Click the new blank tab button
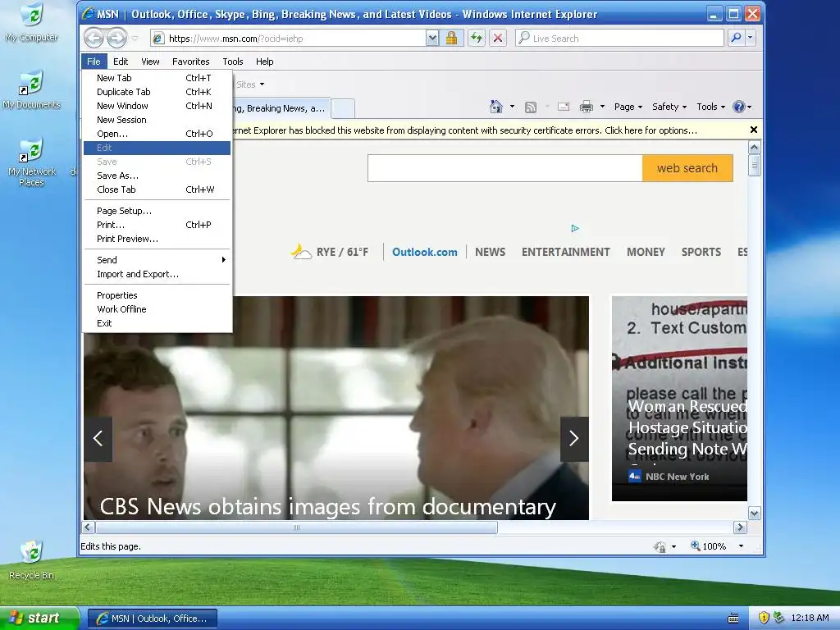 tap(343, 109)
